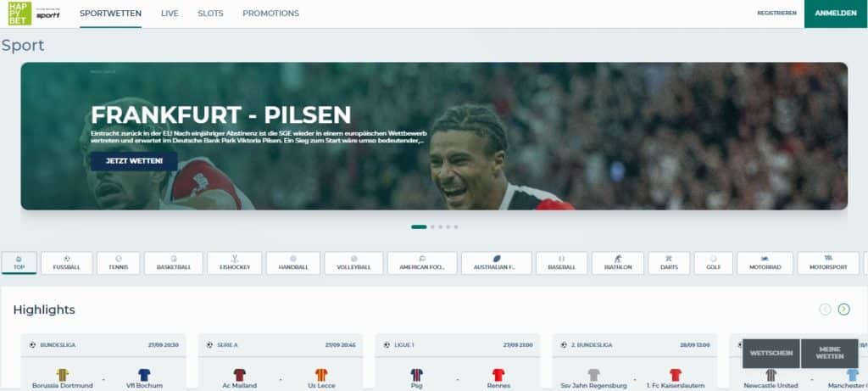Switch to the second banner slide dot
This screenshot has height=391, width=868.
pyautogui.click(x=432, y=227)
